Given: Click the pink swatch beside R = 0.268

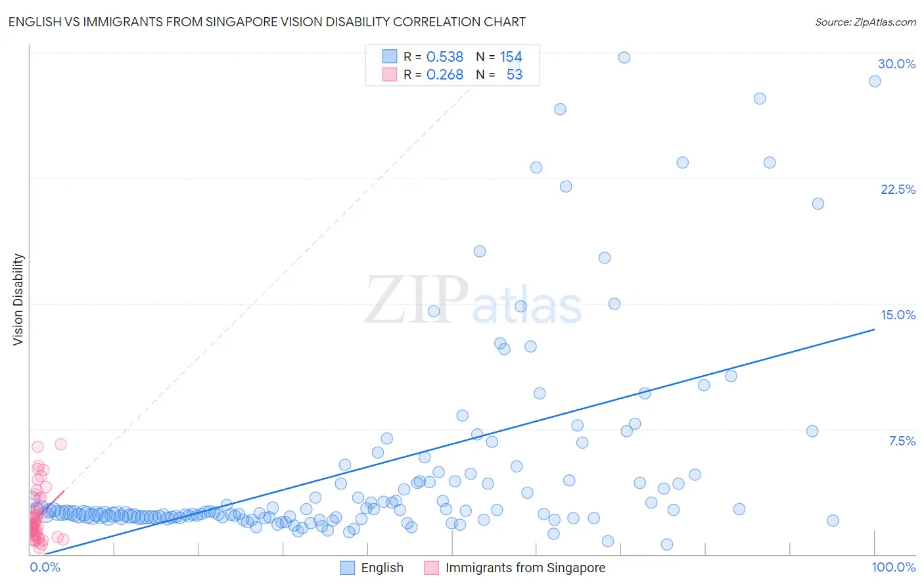Looking at the screenshot, I should (x=390, y=74).
